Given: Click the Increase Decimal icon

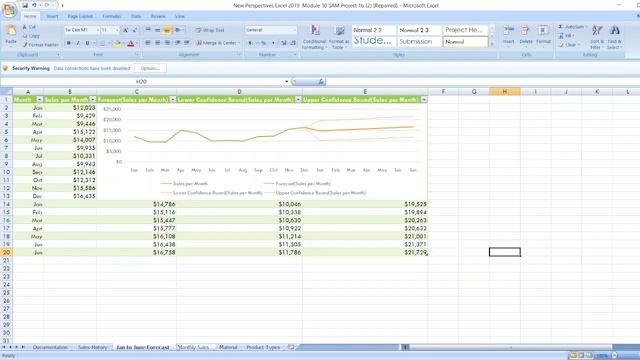Looking at the screenshot, I should pos(284,43).
